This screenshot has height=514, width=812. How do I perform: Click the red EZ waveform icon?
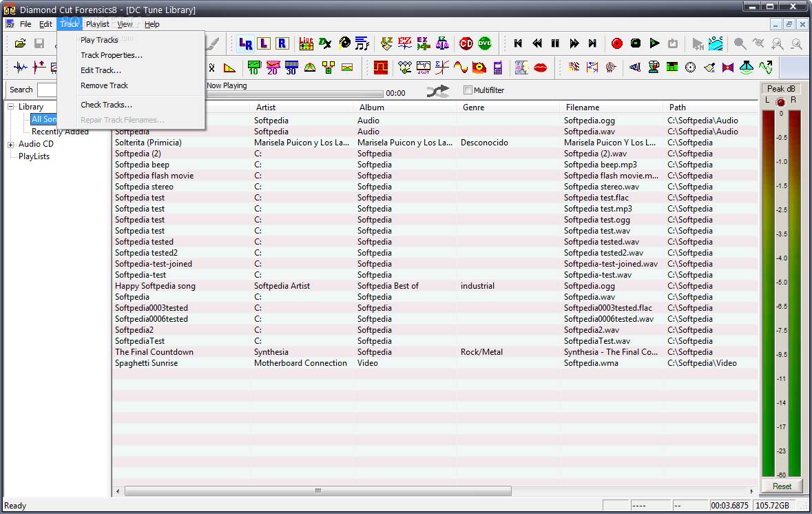[405, 43]
